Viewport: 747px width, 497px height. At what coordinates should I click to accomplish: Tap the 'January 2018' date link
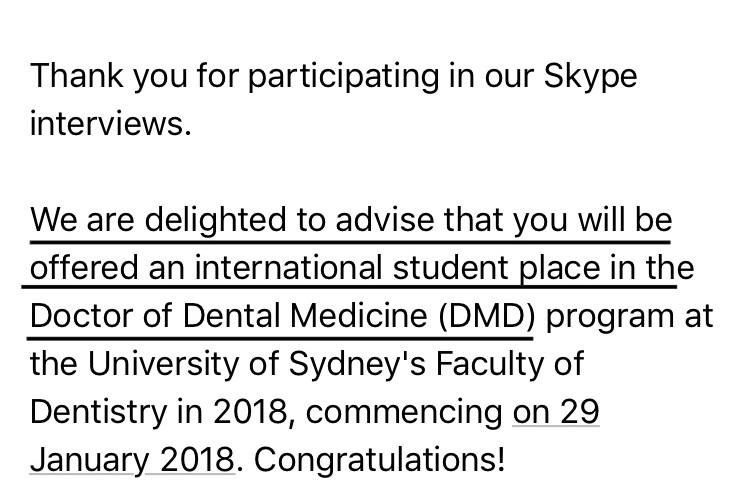tap(132, 460)
